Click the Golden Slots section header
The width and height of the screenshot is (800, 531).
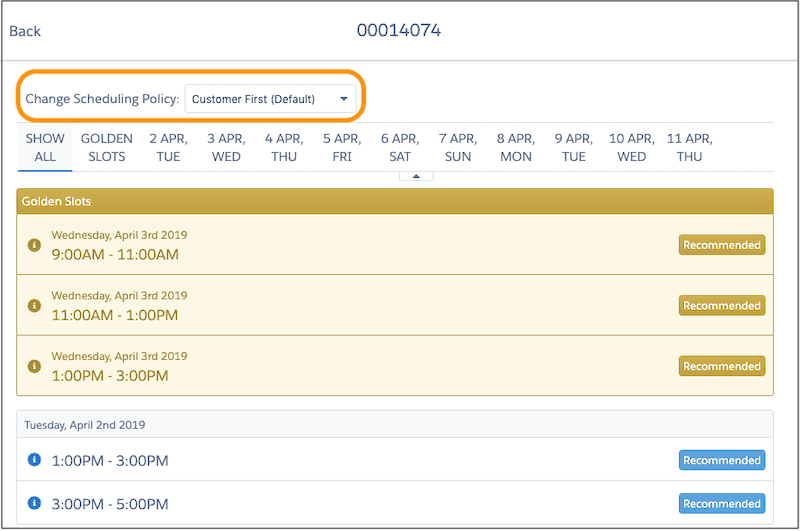395,201
